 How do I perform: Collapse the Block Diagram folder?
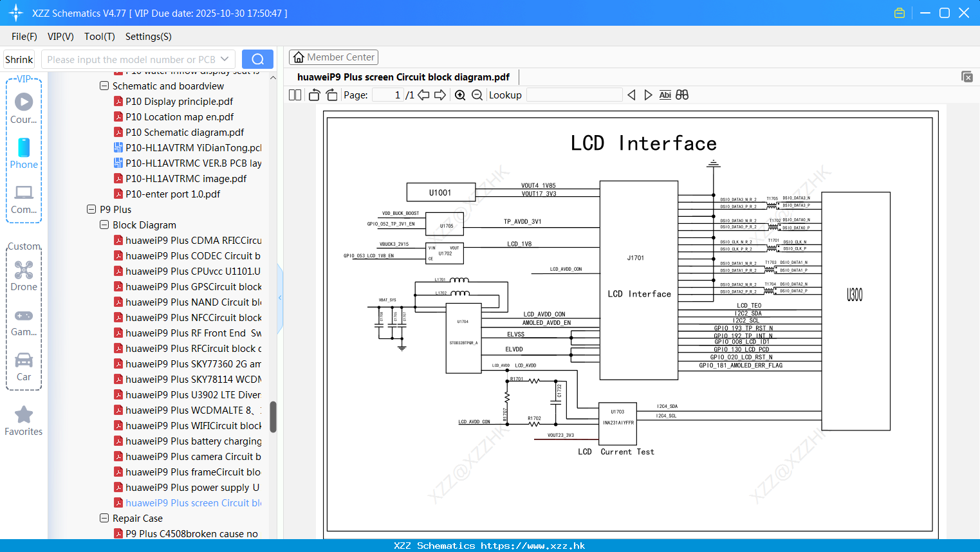point(104,225)
